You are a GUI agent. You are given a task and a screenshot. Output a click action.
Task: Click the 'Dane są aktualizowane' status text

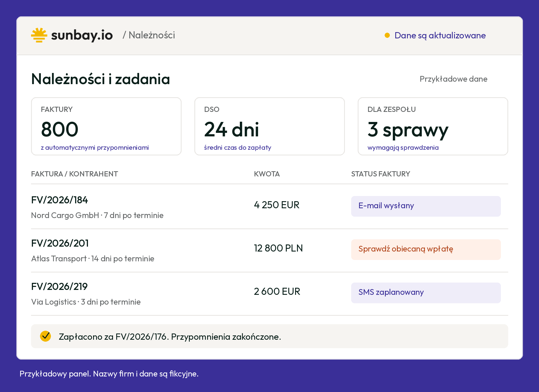coord(440,35)
